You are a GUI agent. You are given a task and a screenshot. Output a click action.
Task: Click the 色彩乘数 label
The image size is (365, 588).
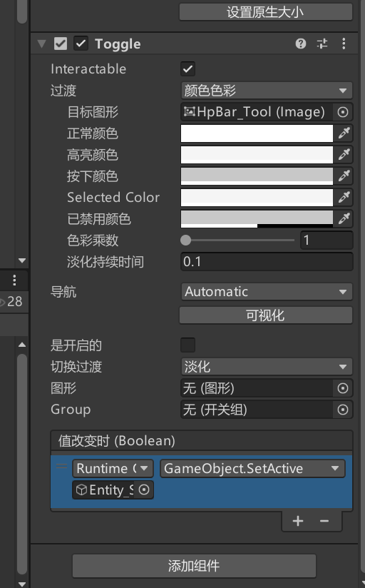93,240
